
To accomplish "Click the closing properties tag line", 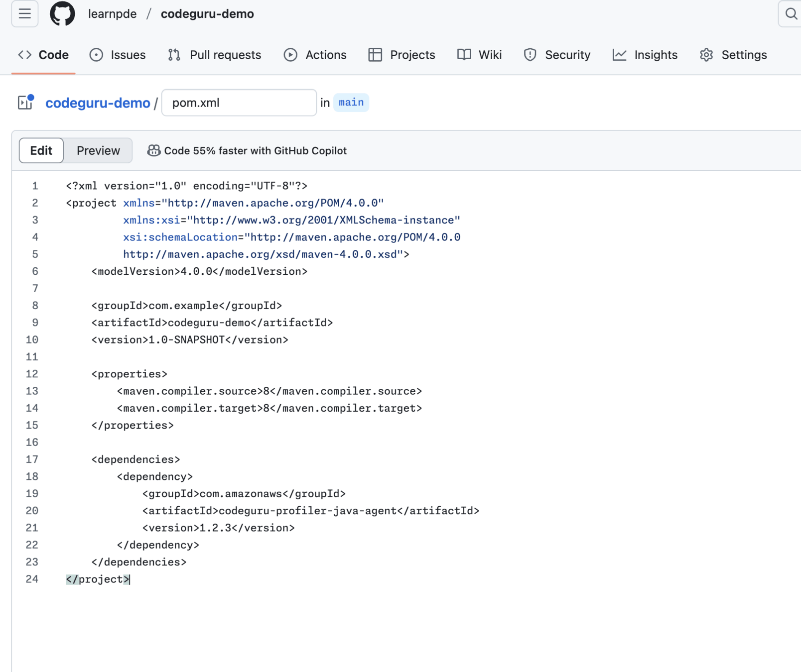I will [133, 425].
